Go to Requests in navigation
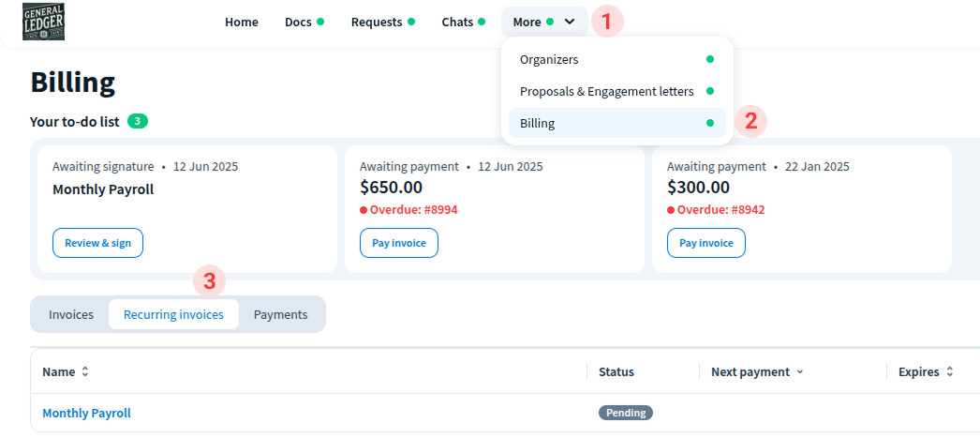 tap(377, 22)
